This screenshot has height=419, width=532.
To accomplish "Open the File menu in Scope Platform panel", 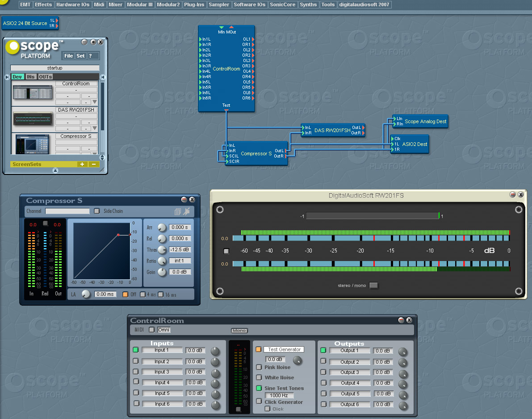I will tap(68, 56).
